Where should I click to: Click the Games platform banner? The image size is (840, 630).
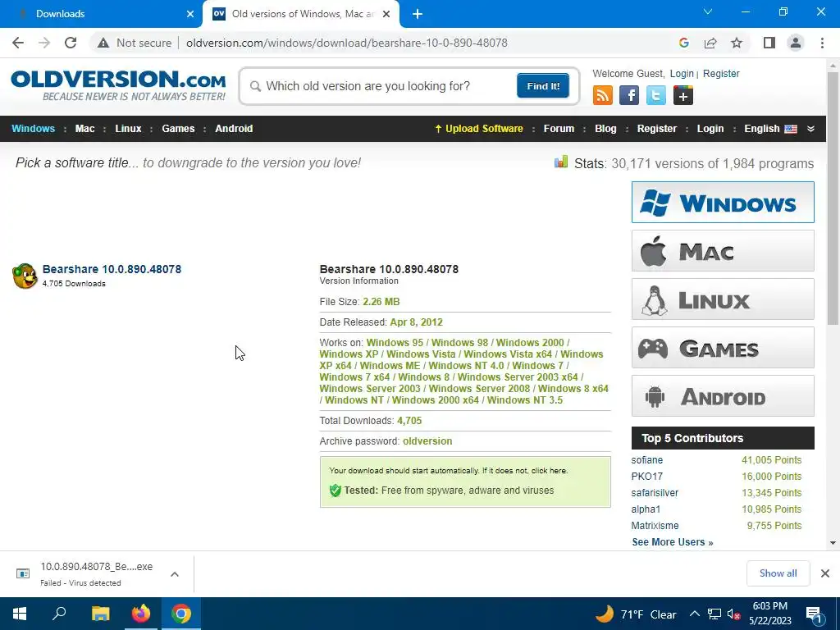pos(723,348)
